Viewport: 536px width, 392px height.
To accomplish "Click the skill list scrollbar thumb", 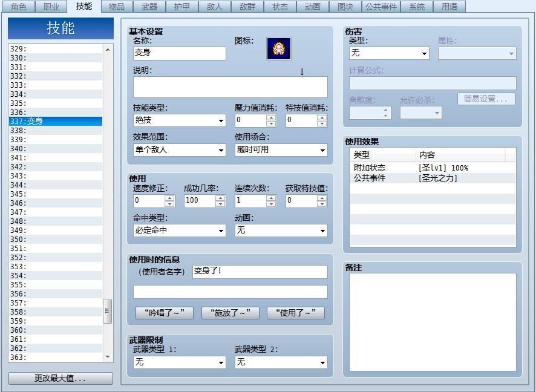I will [x=107, y=311].
